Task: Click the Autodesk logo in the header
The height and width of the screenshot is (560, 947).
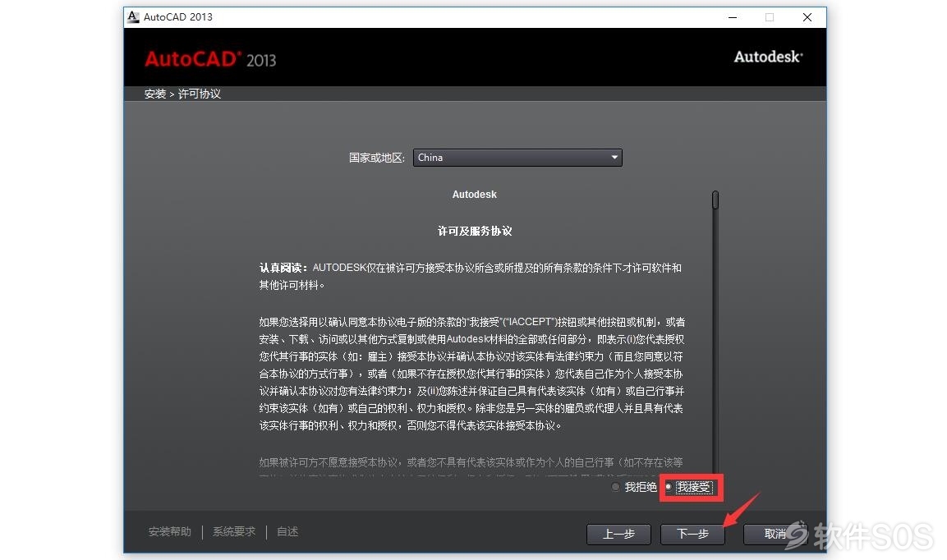Action: coord(768,57)
